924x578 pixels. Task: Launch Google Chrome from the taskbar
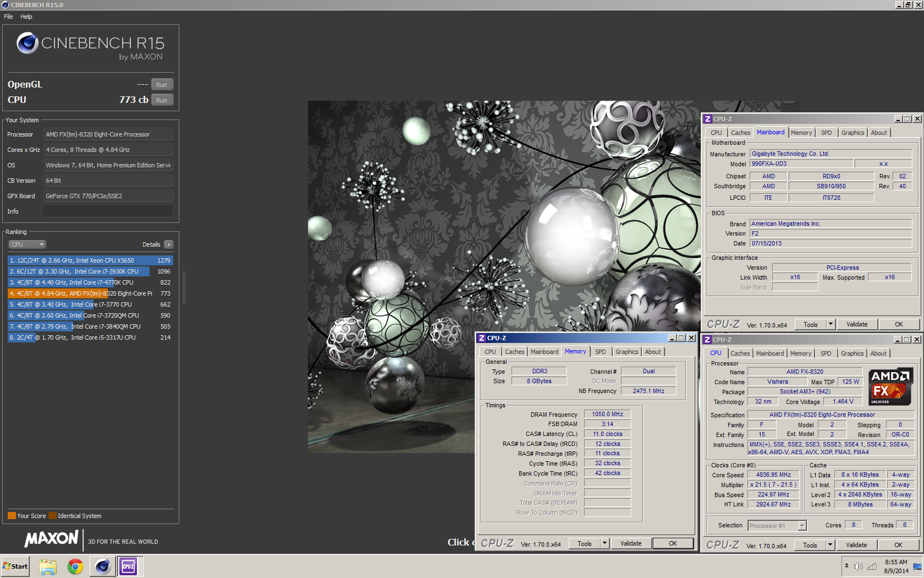[75, 566]
